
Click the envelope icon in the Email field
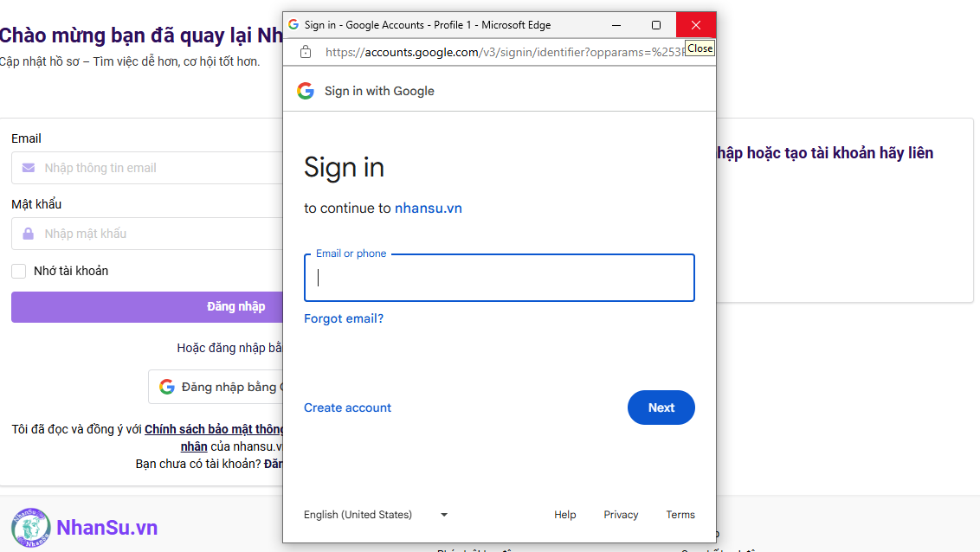coord(28,168)
